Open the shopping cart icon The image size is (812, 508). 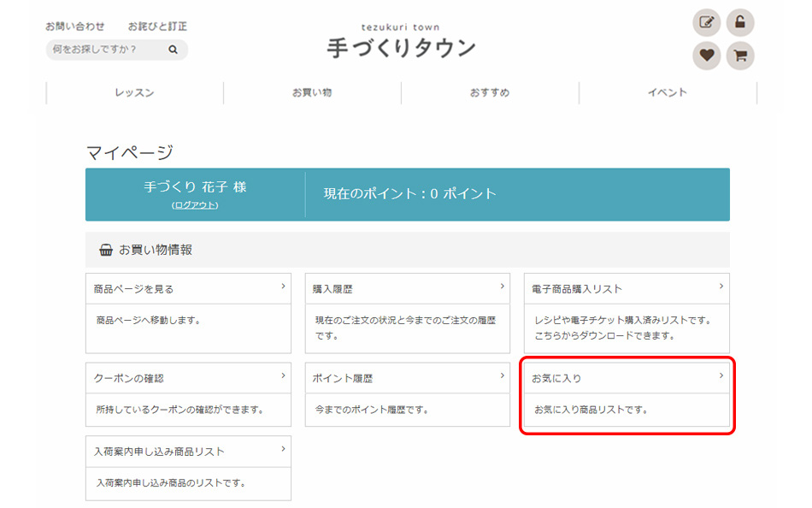tap(740, 56)
